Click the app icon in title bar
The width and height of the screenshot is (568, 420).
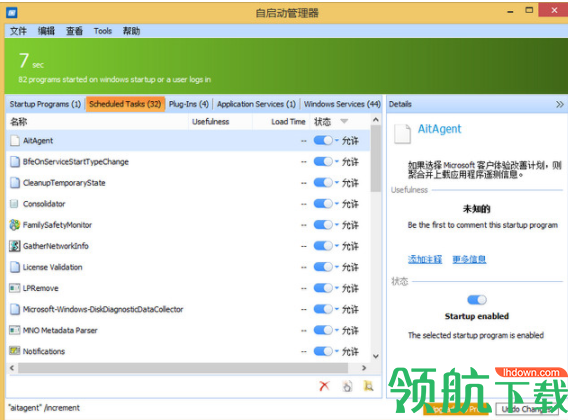(x=12, y=13)
